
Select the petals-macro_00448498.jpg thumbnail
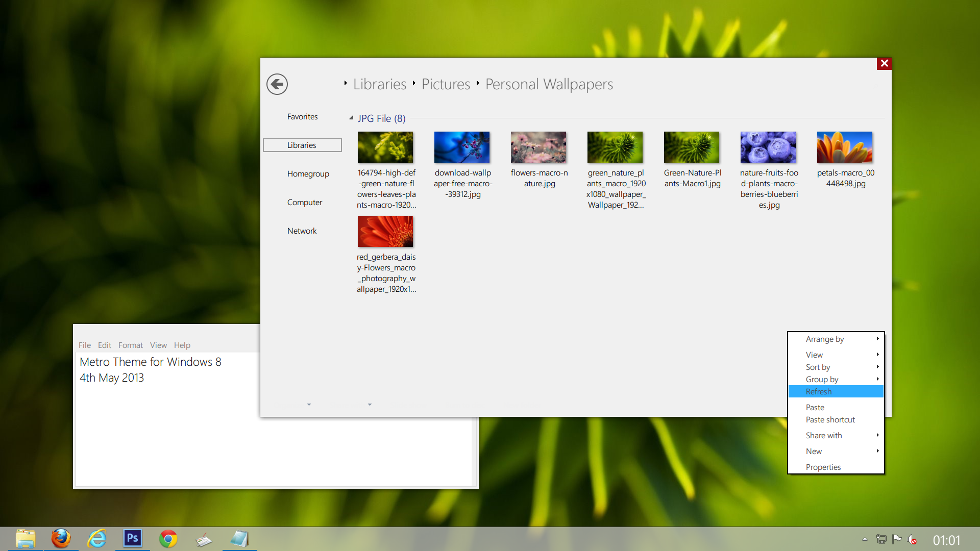pyautogui.click(x=845, y=147)
